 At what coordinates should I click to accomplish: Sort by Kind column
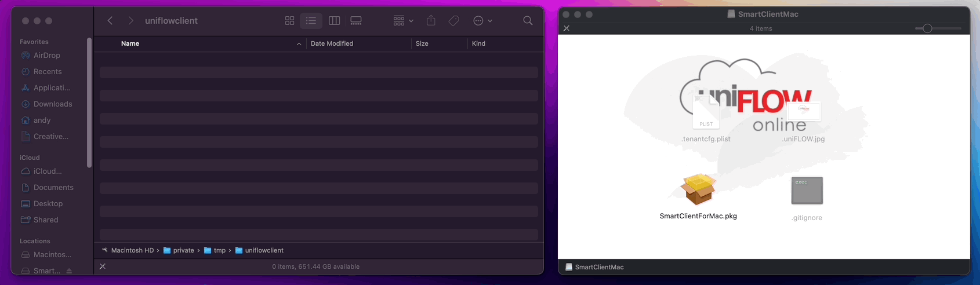(478, 43)
